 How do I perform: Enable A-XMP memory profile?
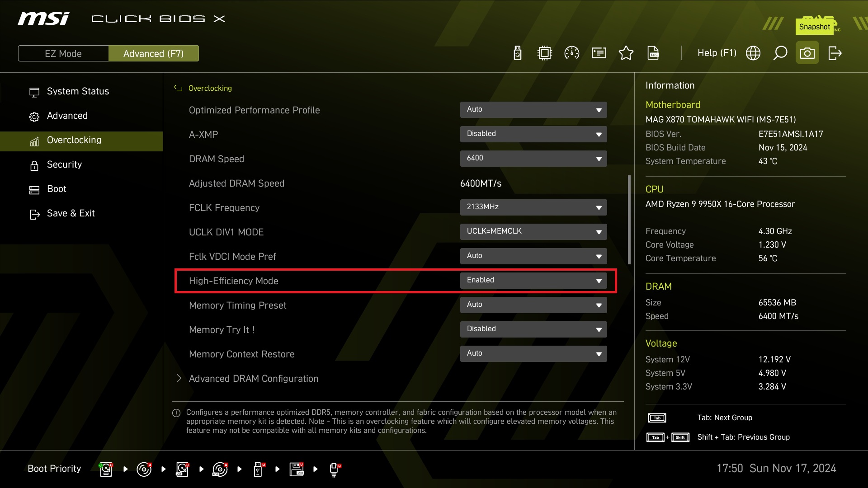[x=533, y=134]
